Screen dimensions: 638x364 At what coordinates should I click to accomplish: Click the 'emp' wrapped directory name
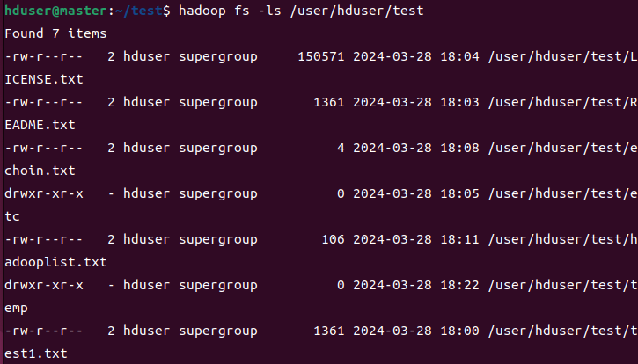(16, 309)
